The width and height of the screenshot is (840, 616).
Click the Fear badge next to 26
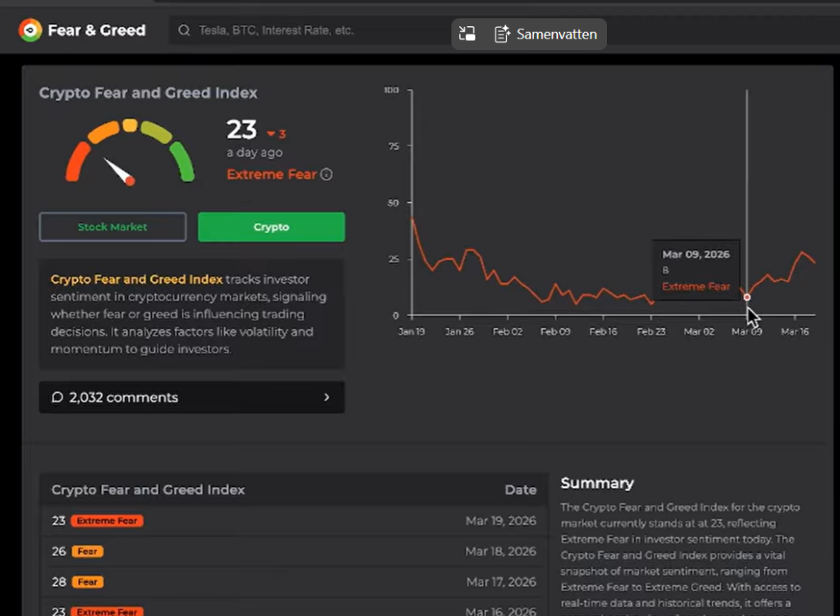[88, 551]
